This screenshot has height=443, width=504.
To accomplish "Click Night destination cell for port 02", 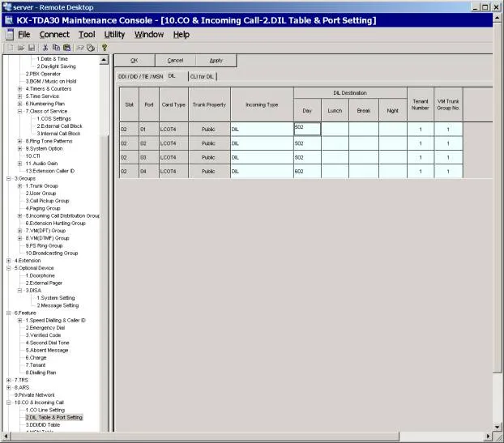I will click(393, 143).
